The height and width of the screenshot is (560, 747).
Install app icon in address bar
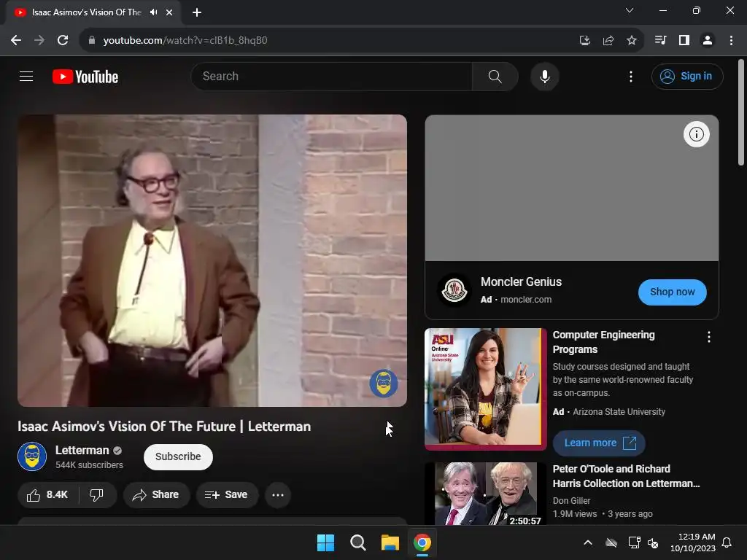click(584, 41)
